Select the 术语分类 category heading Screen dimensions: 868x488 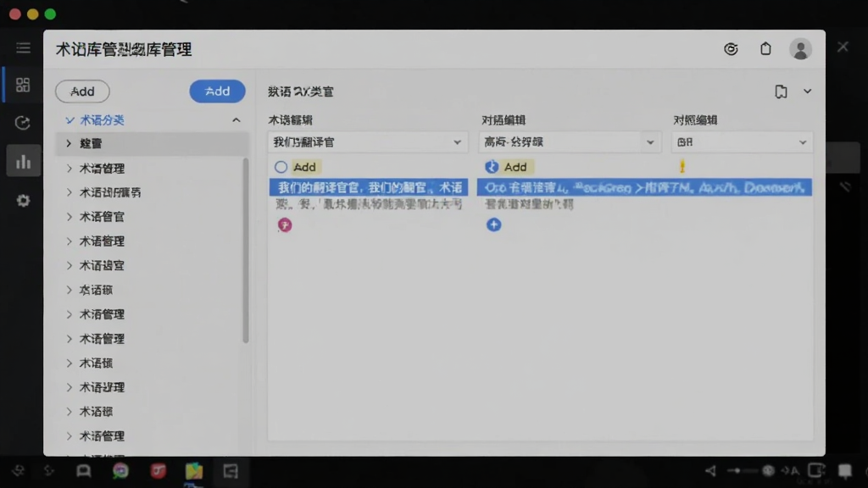[x=102, y=120]
